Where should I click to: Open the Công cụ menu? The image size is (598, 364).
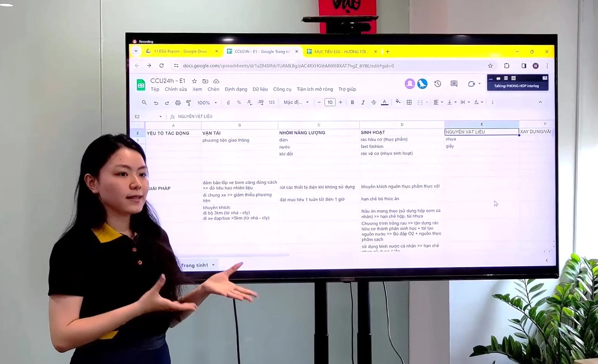pos(282,89)
